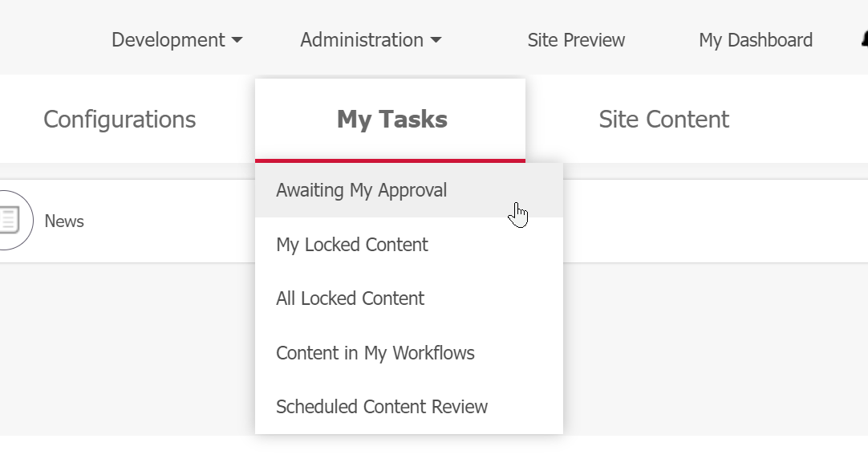This screenshot has height=475, width=868.
Task: View Scheduled Content Review tasks
Action: click(x=382, y=407)
